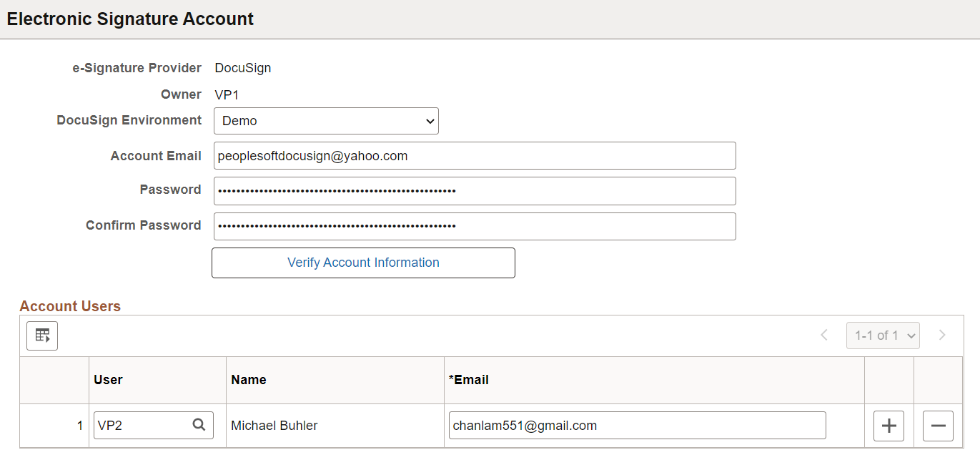
Task: Select the Password field
Action: 475,190
